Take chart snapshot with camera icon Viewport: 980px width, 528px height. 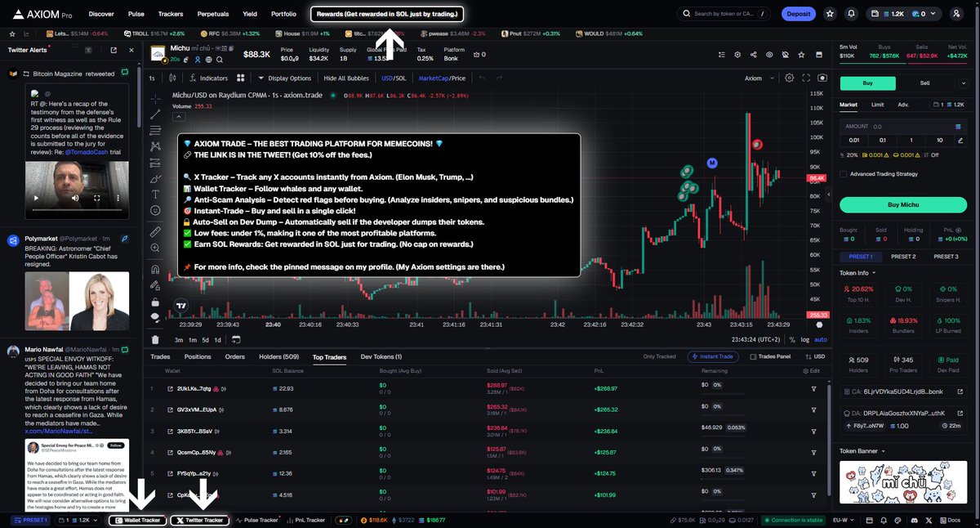pyautogui.click(x=822, y=78)
